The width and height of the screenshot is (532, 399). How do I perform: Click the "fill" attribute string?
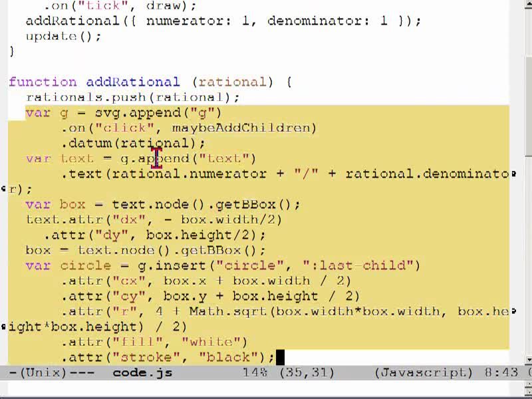(138, 342)
